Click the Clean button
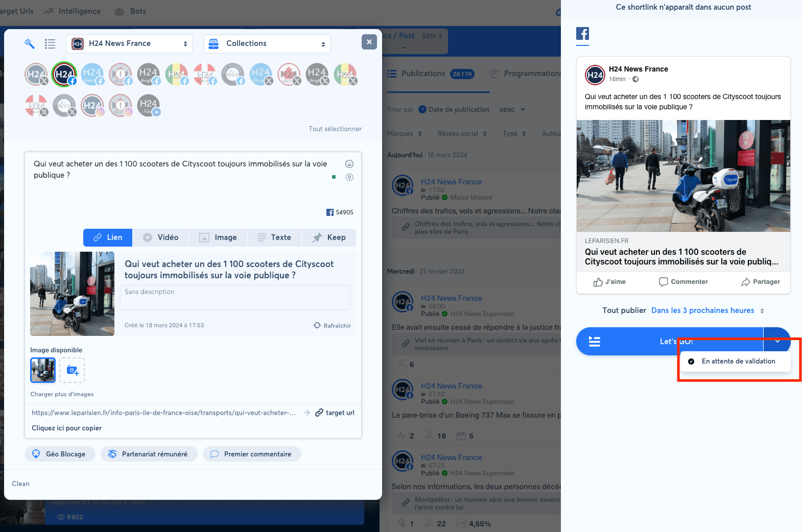This screenshot has width=802, height=532. coord(20,483)
